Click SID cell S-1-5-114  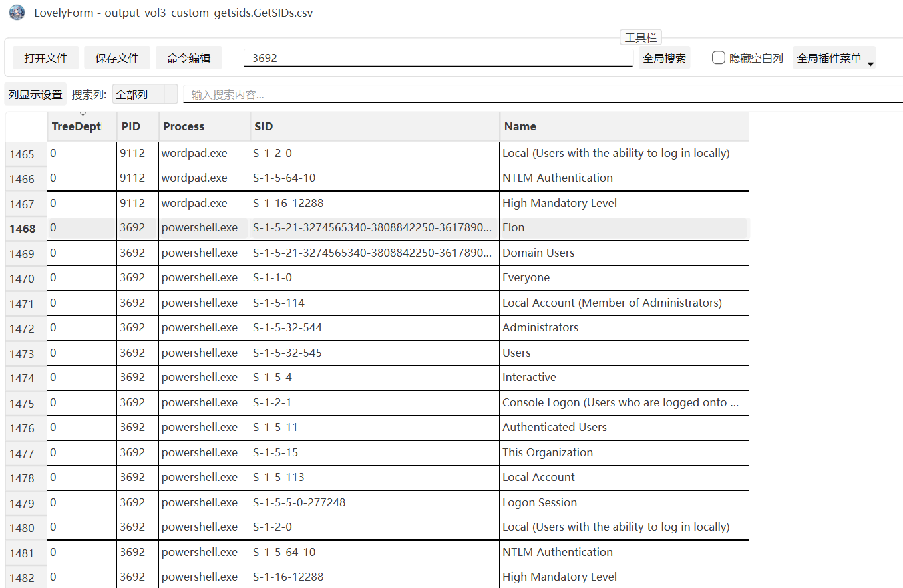(x=375, y=303)
